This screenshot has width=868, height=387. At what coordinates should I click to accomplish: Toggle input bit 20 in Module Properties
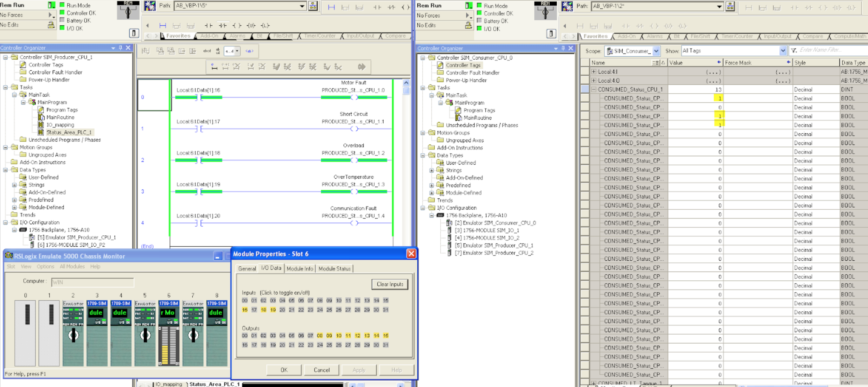point(282,310)
